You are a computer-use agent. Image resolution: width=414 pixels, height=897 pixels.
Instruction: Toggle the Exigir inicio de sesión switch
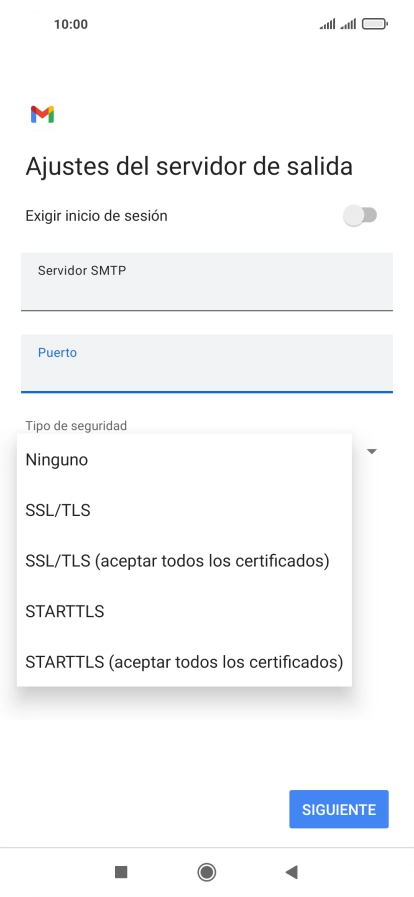coord(360,216)
